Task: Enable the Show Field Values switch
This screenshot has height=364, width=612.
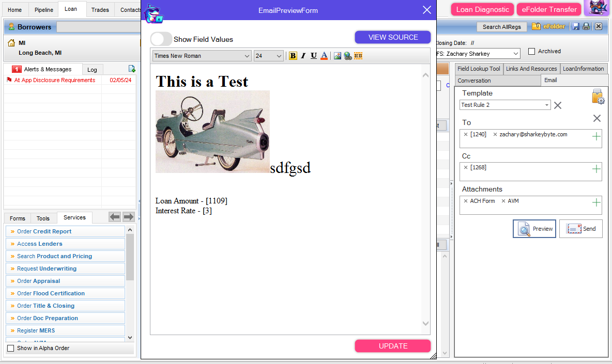Action: (161, 39)
